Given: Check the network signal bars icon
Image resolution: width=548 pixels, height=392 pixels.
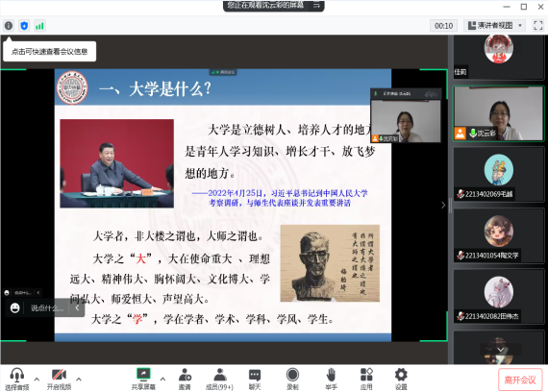Looking at the screenshot, I should (39, 26).
